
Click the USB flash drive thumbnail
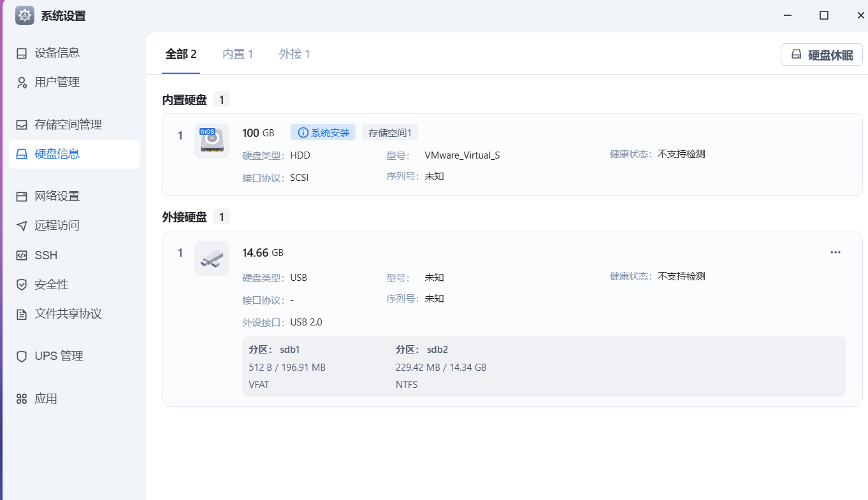coord(212,258)
